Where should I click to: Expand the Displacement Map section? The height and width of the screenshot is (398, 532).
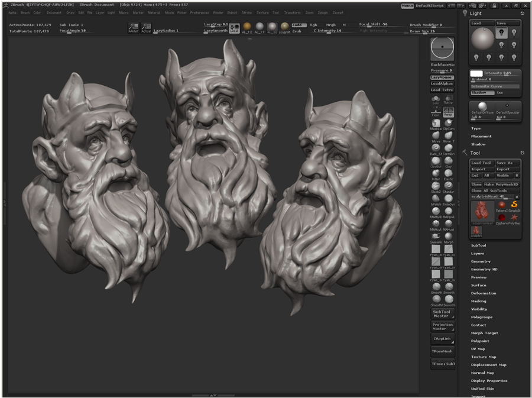pos(489,365)
